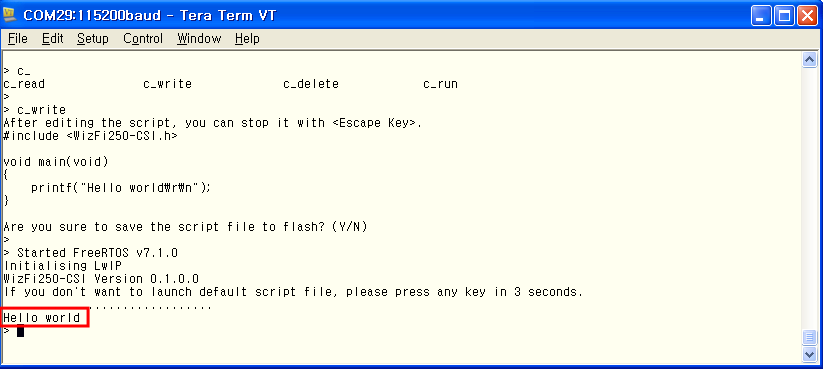Click the c_delete command suggestion text

click(x=311, y=84)
